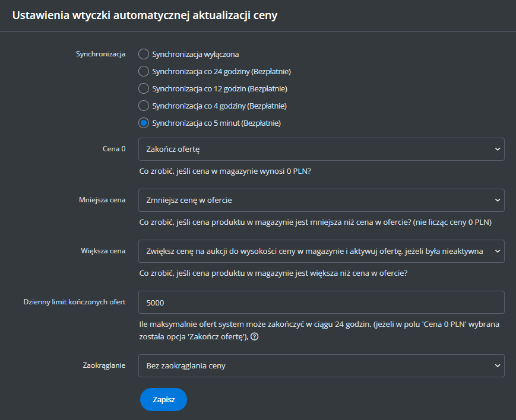Select "Synchronizacja wyłączona" radio button

pyautogui.click(x=143, y=55)
